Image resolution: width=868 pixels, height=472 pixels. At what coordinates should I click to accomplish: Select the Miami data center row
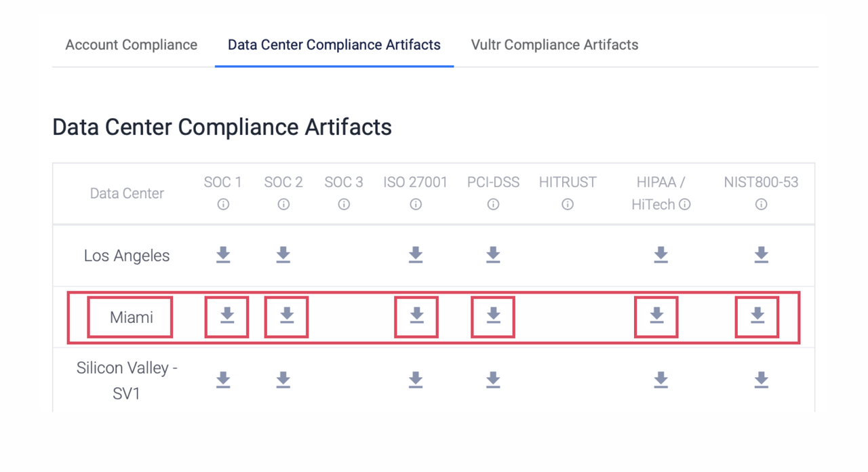(x=130, y=315)
